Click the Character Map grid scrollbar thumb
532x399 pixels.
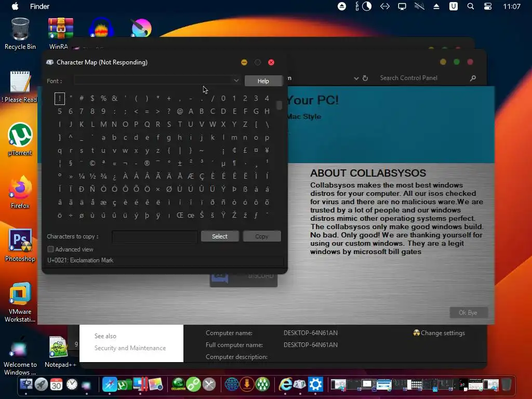tap(279, 105)
